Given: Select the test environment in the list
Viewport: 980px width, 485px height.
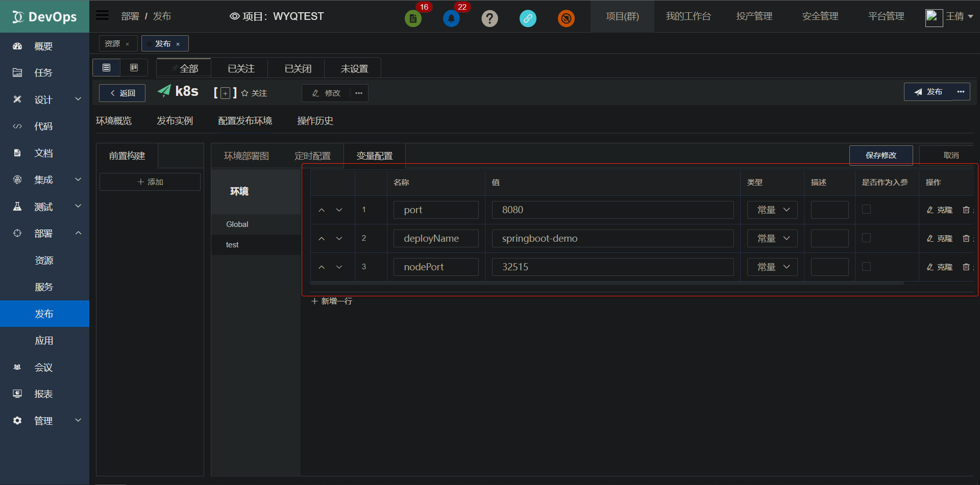Looking at the screenshot, I should (x=232, y=244).
